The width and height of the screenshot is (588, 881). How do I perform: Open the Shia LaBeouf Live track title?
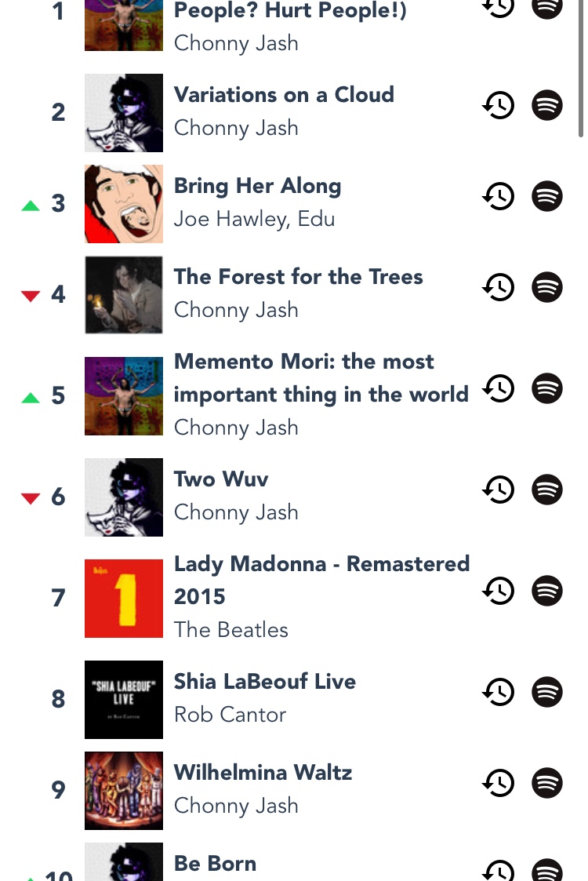(x=264, y=681)
